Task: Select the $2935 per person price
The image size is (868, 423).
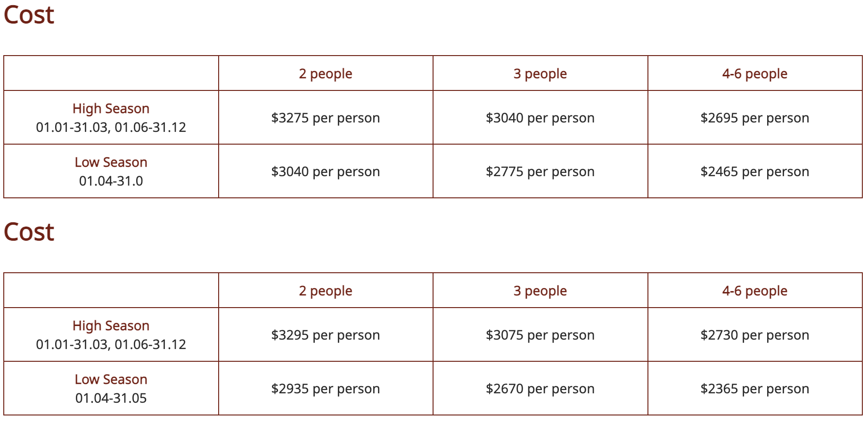Action: tap(325, 389)
